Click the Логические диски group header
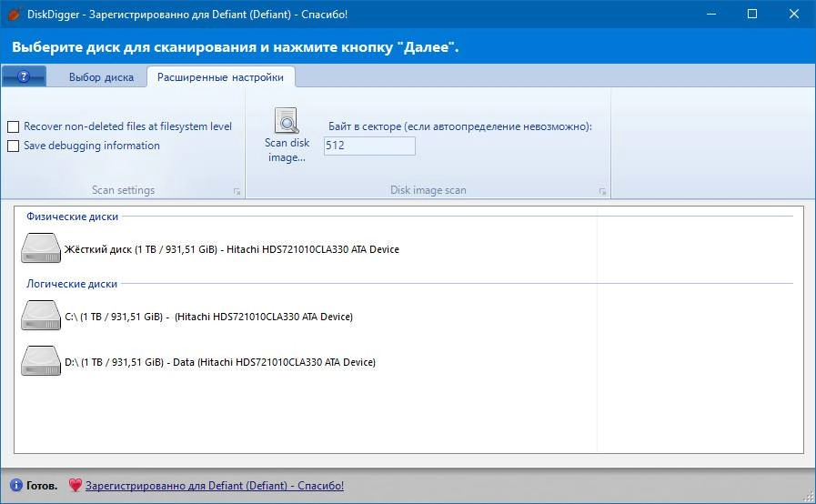 point(72,284)
